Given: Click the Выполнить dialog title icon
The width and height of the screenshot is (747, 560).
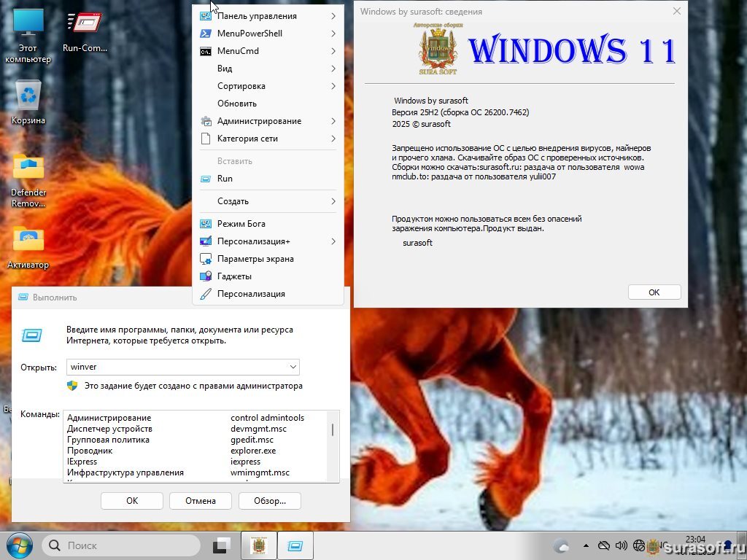Looking at the screenshot, I should (x=23, y=297).
